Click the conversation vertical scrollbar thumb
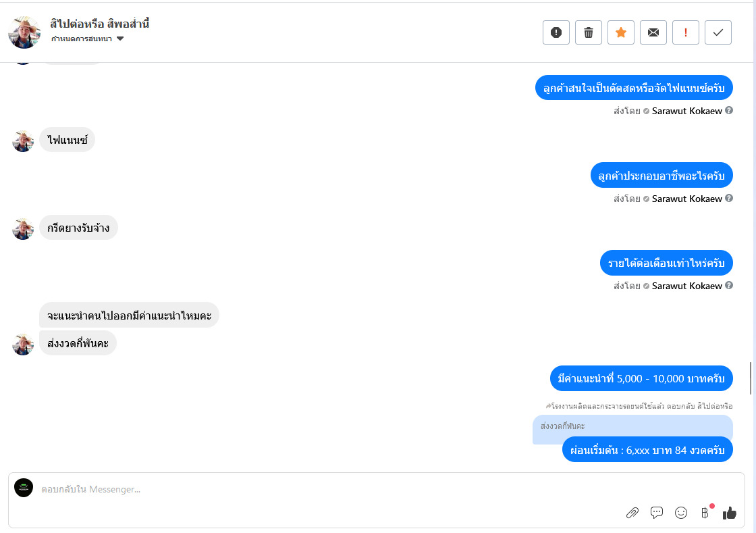 (x=750, y=378)
